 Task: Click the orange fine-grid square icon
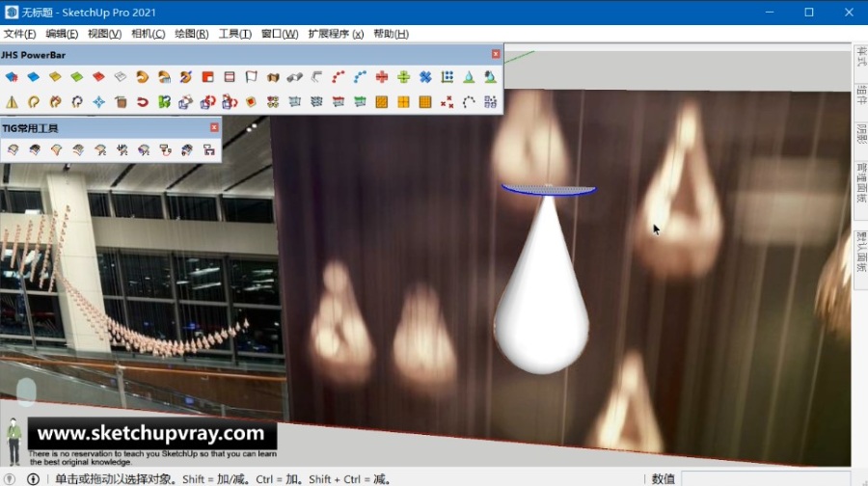(425, 102)
